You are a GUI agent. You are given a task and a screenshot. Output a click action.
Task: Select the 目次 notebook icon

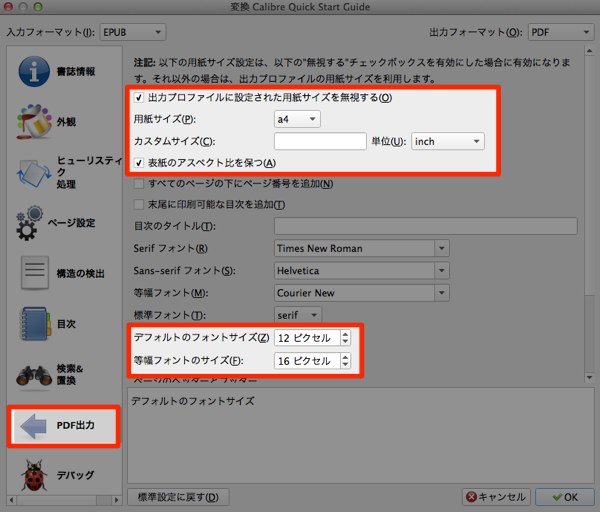click(35, 324)
